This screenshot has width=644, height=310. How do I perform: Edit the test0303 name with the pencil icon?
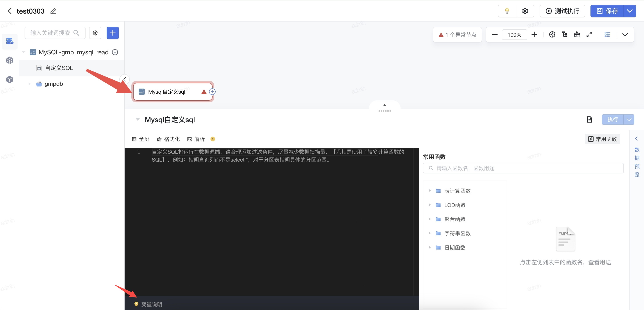point(53,11)
